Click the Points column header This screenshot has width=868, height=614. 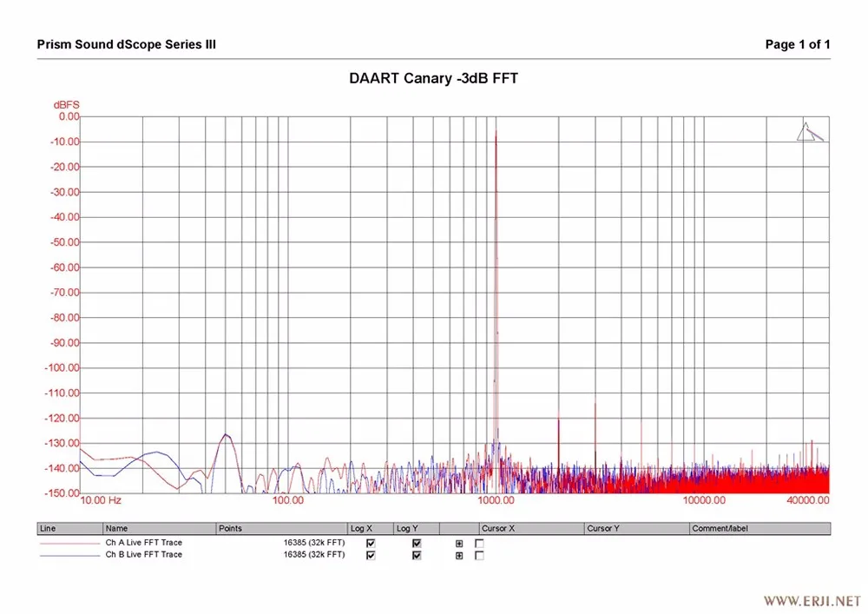click(282, 528)
